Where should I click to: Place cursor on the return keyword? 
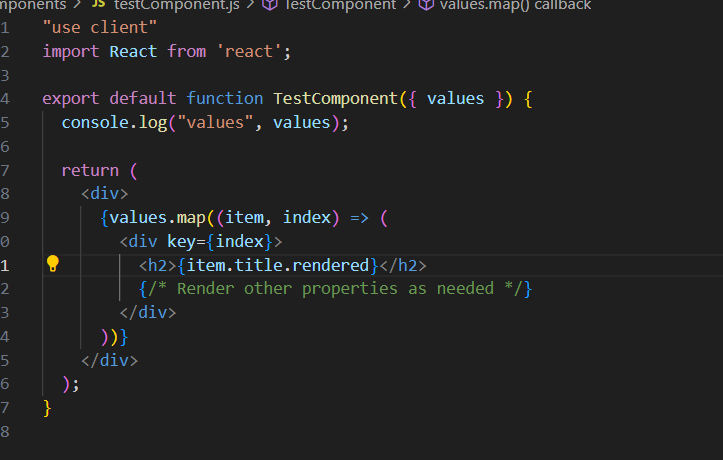90,170
